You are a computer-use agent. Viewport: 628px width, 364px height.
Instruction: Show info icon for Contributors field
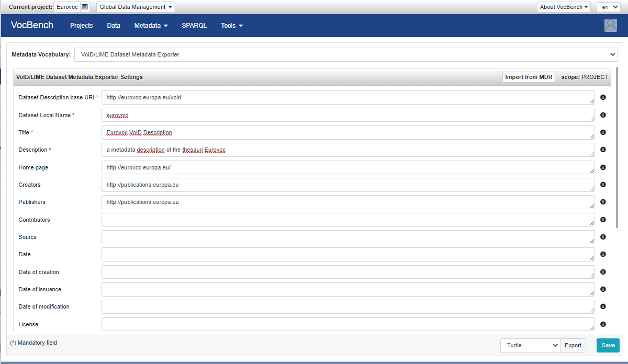point(603,220)
